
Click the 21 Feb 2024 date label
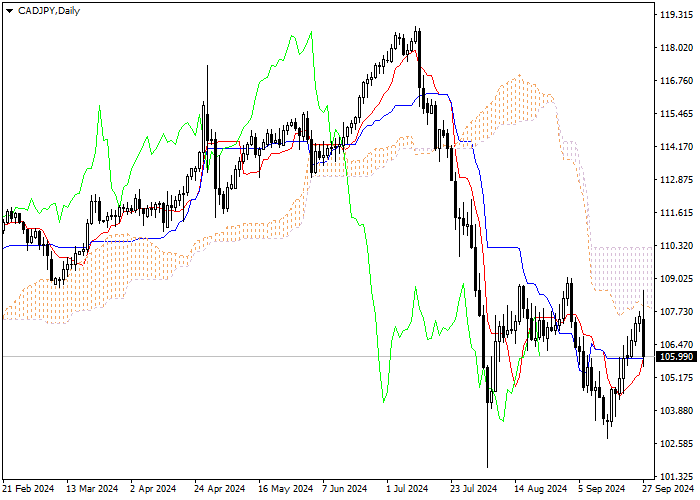click(29, 489)
